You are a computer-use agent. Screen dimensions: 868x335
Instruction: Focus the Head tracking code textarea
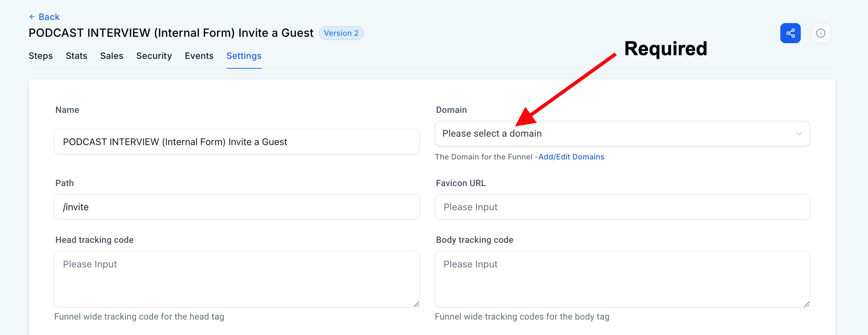point(237,279)
